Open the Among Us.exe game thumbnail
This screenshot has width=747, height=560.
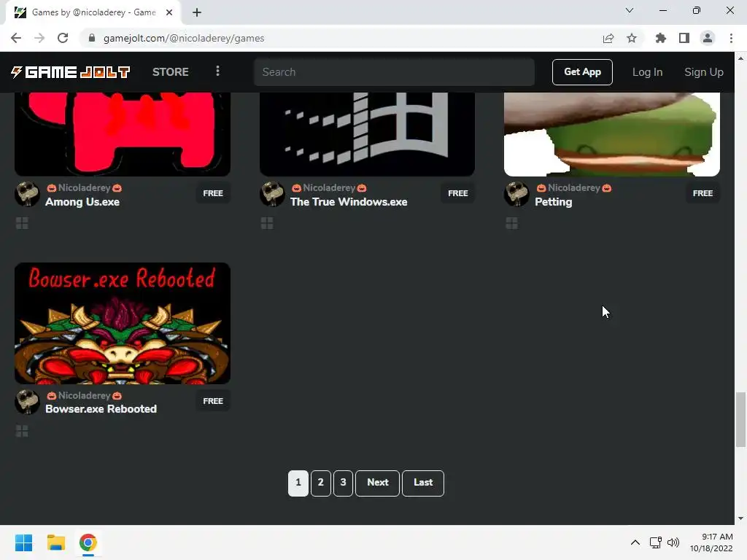[x=123, y=134]
